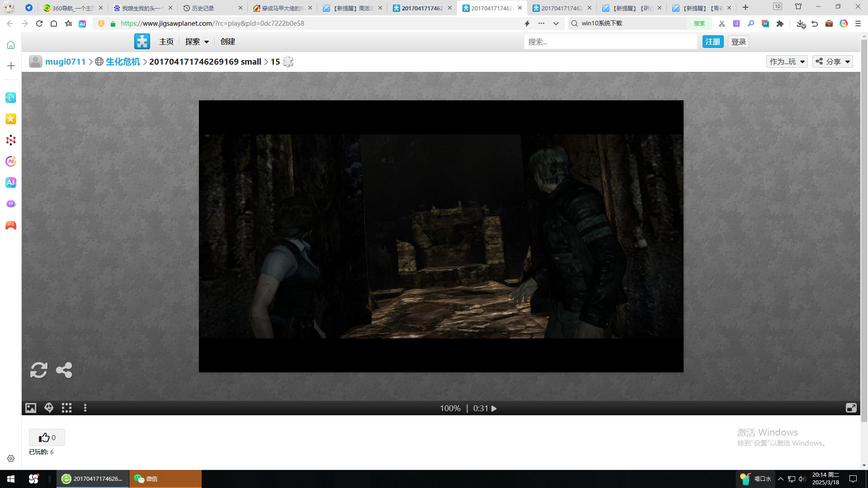Viewport: 868px width, 488px height.
Task: Open the teal app icon in sidebar
Action: click(x=11, y=98)
